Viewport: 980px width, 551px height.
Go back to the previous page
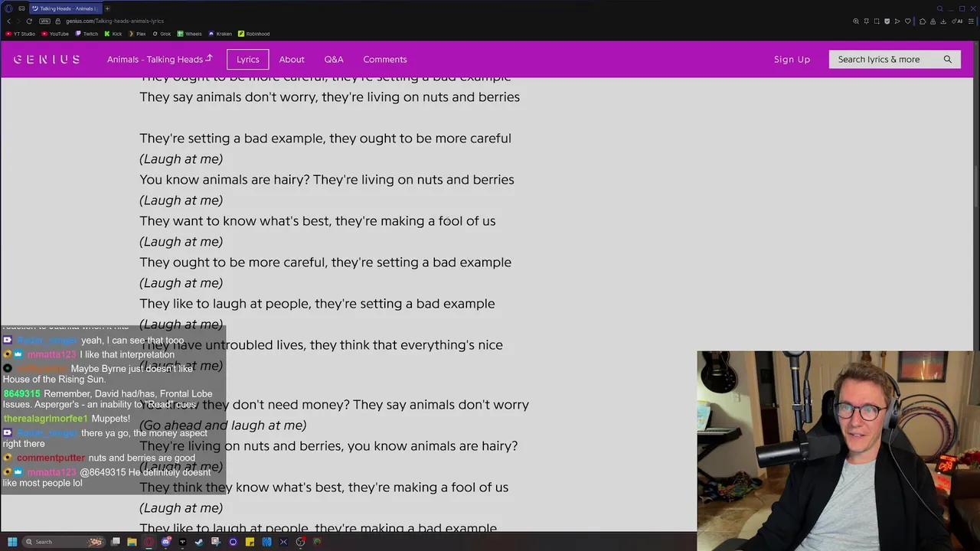[x=8, y=21]
